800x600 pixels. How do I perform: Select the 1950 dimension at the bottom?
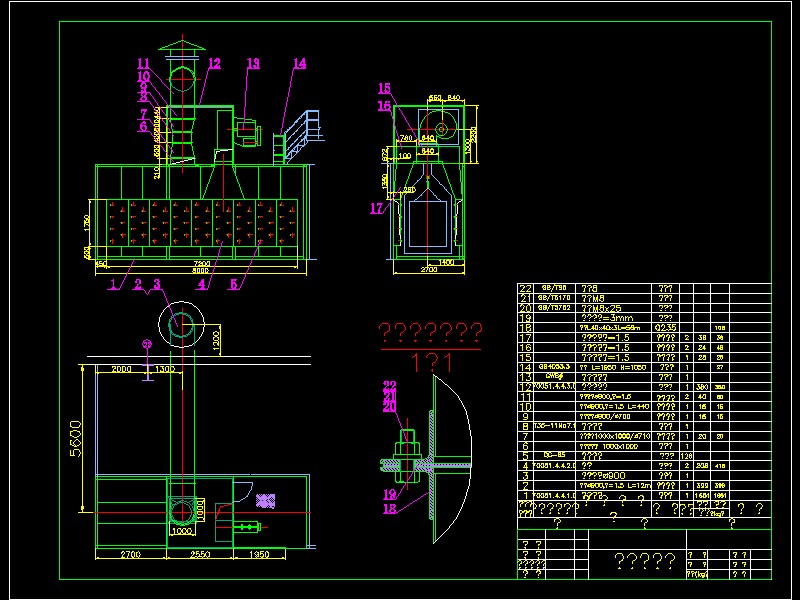(x=259, y=554)
